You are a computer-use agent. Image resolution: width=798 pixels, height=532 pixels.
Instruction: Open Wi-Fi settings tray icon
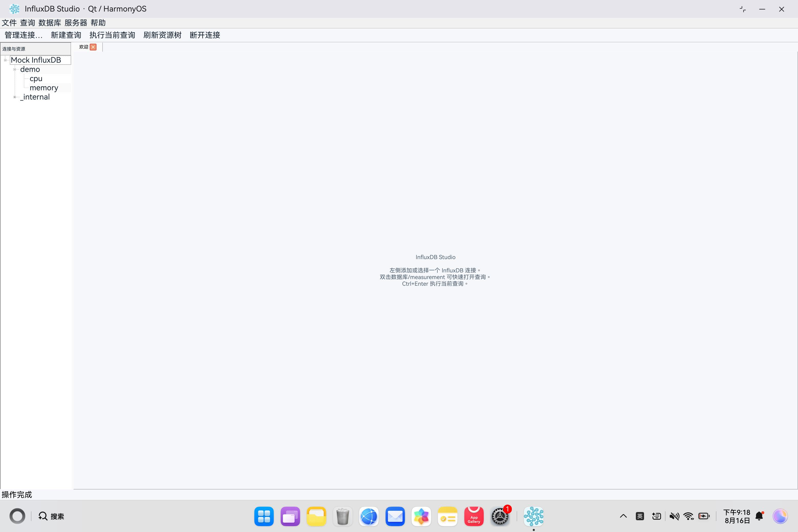[689, 516]
